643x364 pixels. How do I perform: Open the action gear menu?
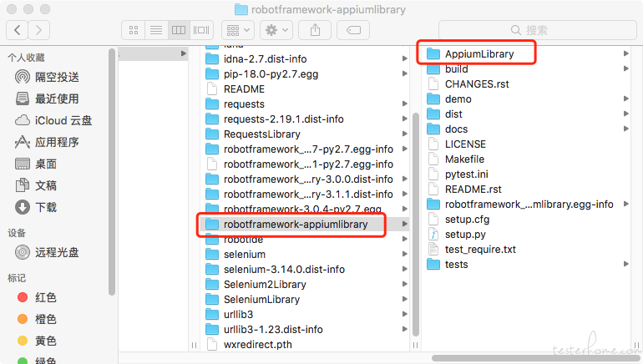tap(276, 30)
